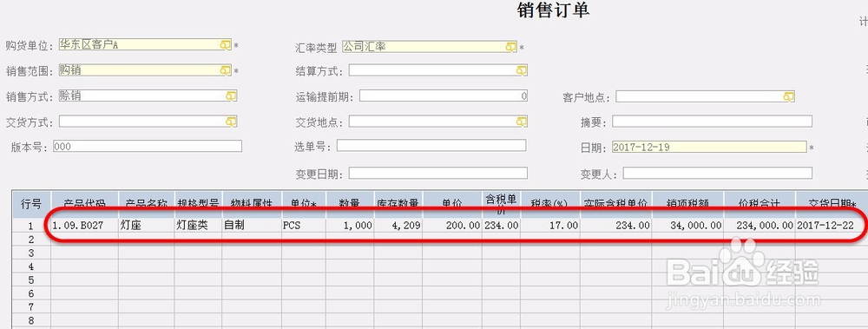Click the 版本号 input field

point(148,146)
